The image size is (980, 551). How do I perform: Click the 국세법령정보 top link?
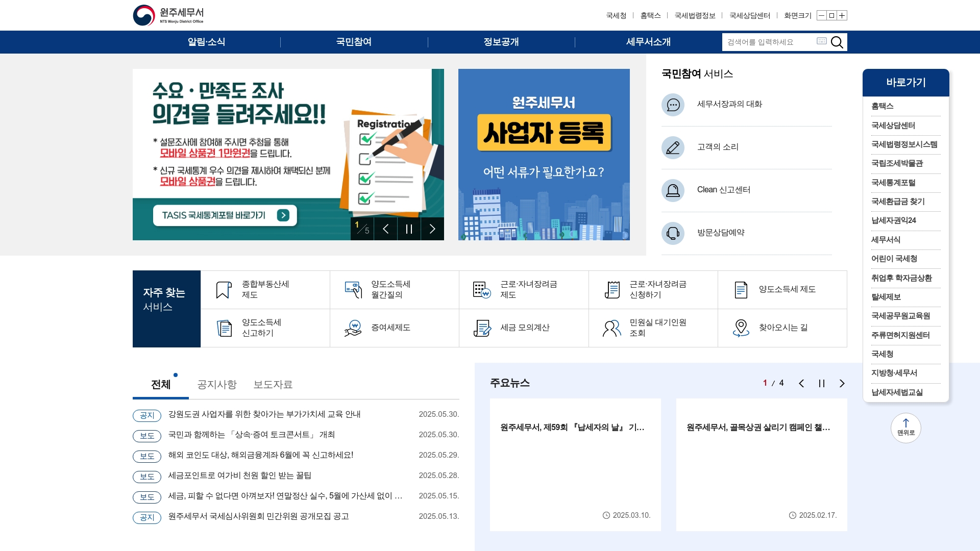click(x=695, y=15)
